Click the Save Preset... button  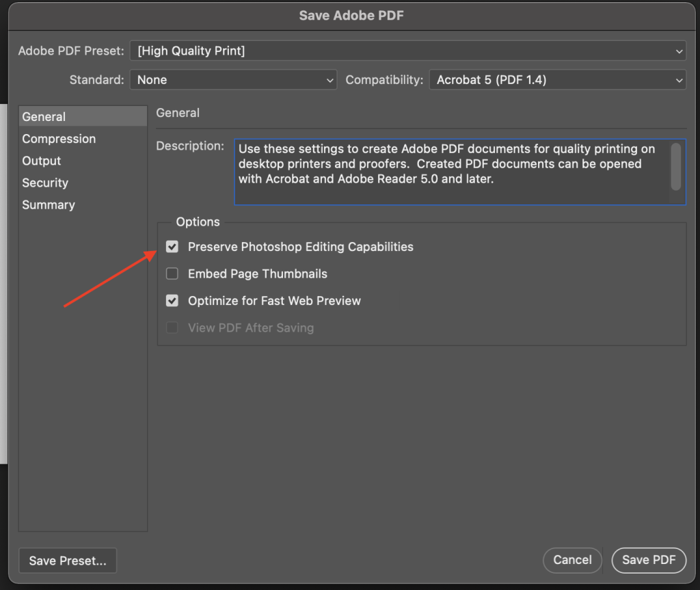(68, 561)
